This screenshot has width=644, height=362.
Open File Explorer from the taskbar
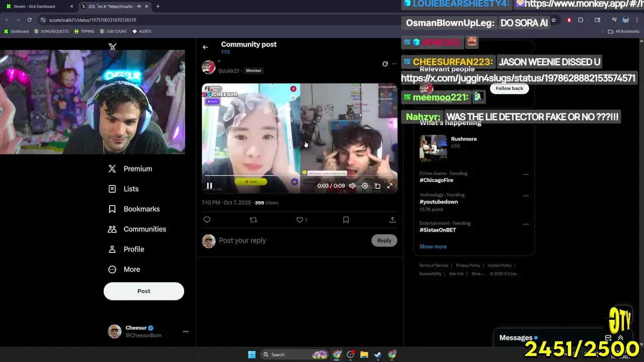[x=364, y=354]
